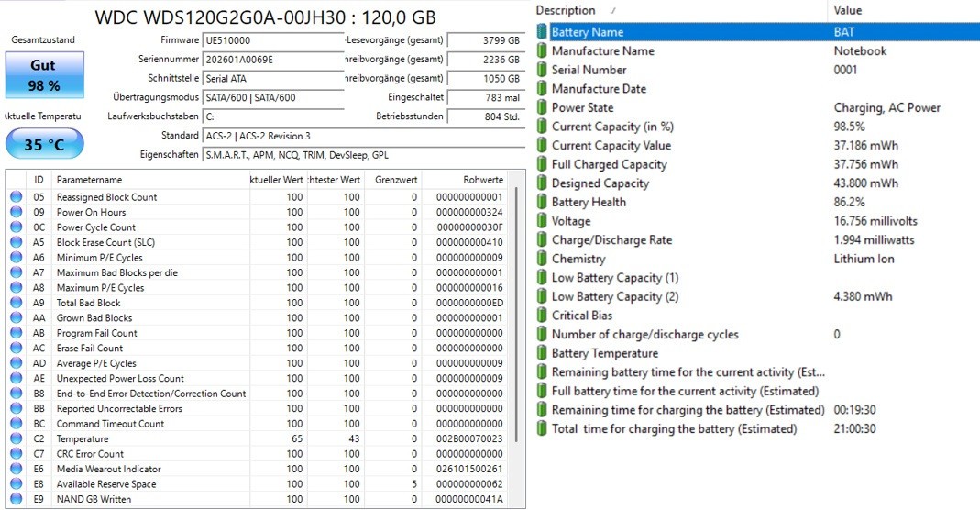980x510 pixels.
Task: Click the 35 °C temperature indicator
Action: (x=44, y=144)
